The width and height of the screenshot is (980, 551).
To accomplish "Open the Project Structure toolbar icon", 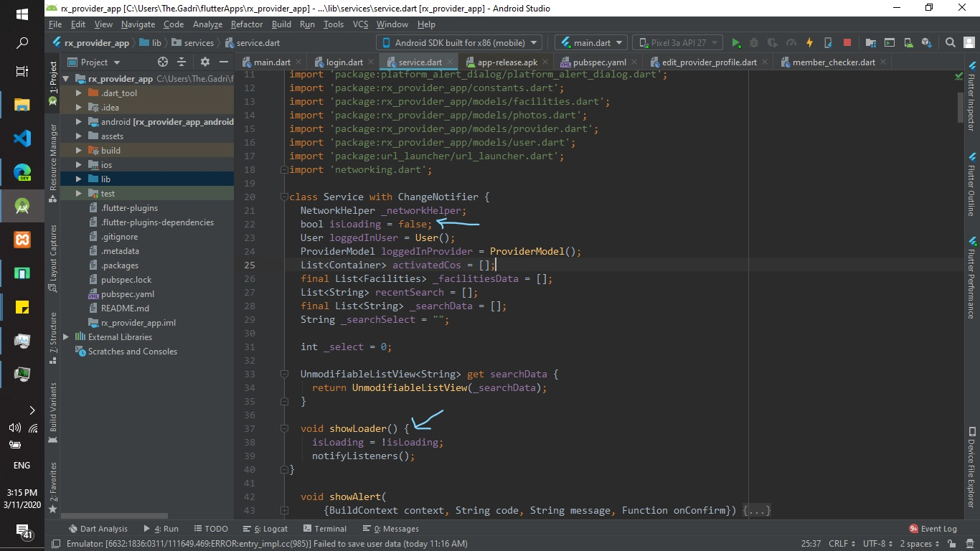I will click(x=871, y=43).
